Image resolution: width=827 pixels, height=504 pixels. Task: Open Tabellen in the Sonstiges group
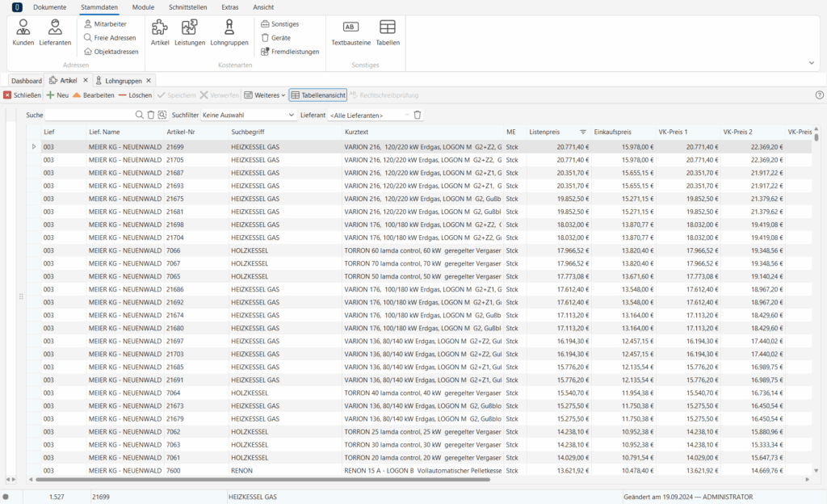click(388, 32)
